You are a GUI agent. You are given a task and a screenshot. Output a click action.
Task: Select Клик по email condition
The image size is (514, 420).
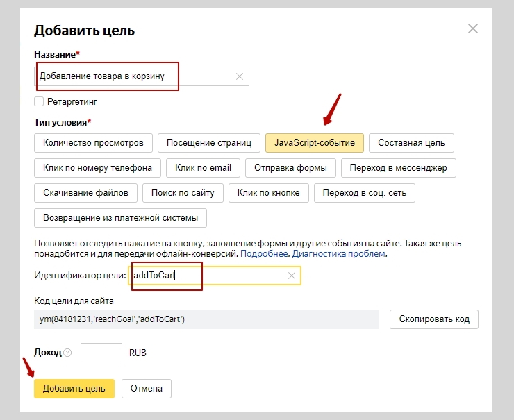tap(203, 168)
